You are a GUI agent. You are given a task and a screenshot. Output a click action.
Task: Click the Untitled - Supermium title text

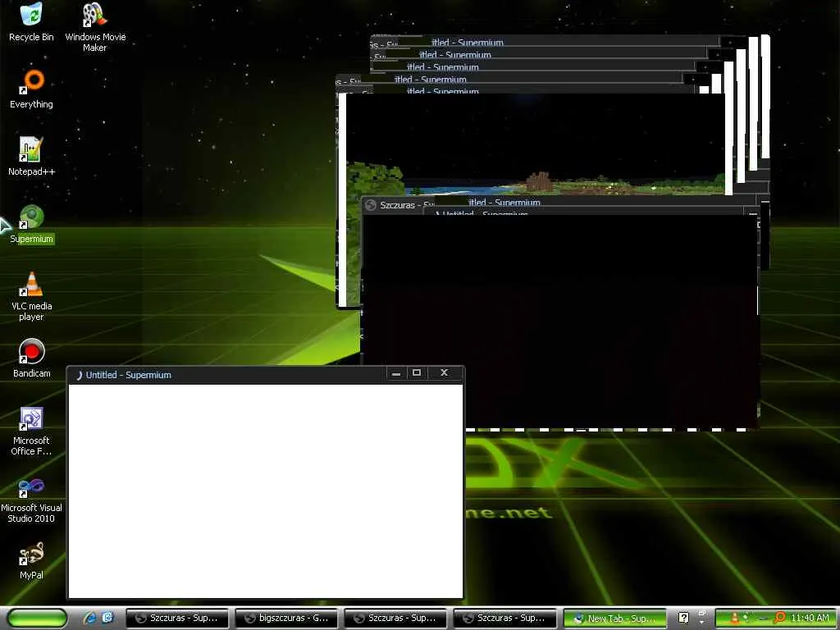129,375
